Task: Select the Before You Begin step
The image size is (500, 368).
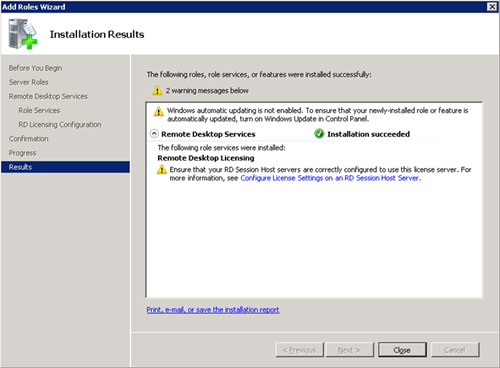Action: click(x=35, y=68)
